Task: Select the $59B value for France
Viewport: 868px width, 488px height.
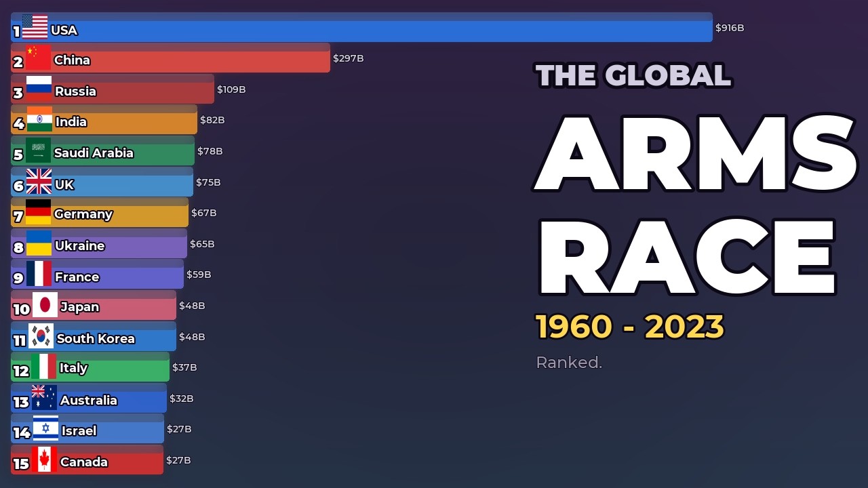Action: (199, 274)
